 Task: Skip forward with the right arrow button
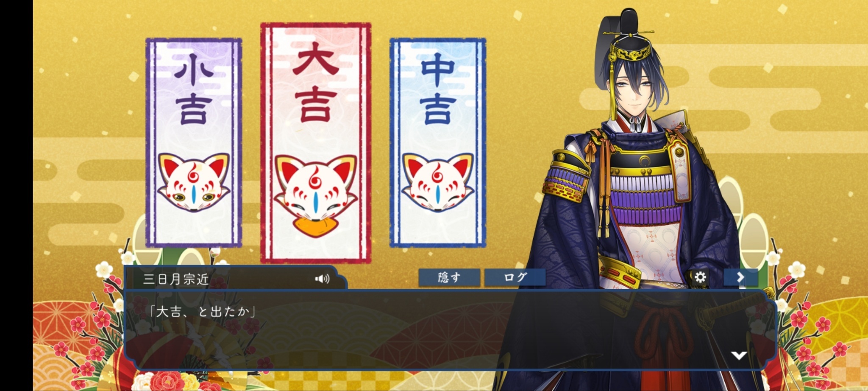pyautogui.click(x=740, y=277)
